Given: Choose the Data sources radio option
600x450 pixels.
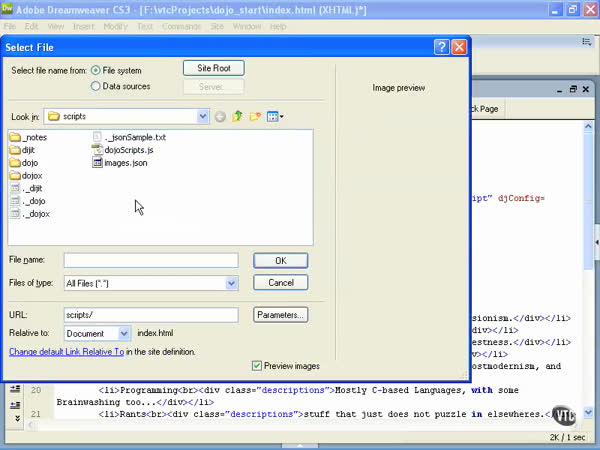Looking at the screenshot, I should (96, 87).
